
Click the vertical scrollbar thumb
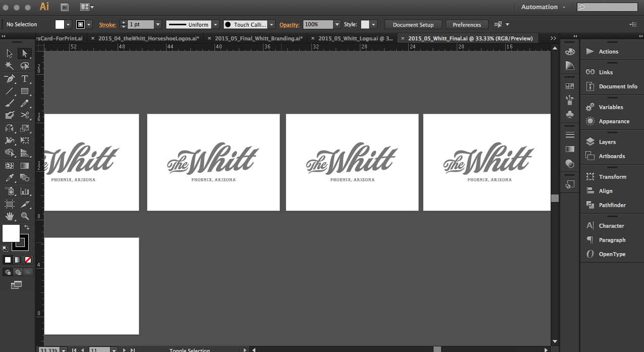click(555, 198)
